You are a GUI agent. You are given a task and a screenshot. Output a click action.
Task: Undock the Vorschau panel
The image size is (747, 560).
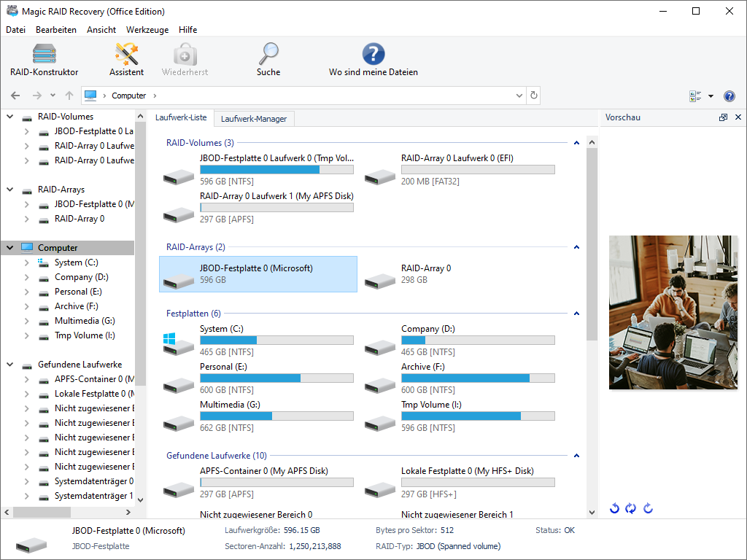coord(723,117)
